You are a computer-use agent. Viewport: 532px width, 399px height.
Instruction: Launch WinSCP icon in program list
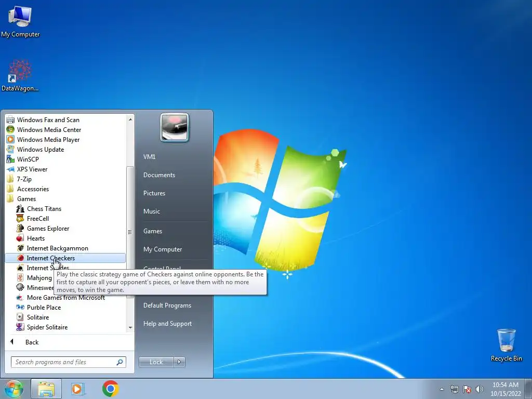(10, 159)
